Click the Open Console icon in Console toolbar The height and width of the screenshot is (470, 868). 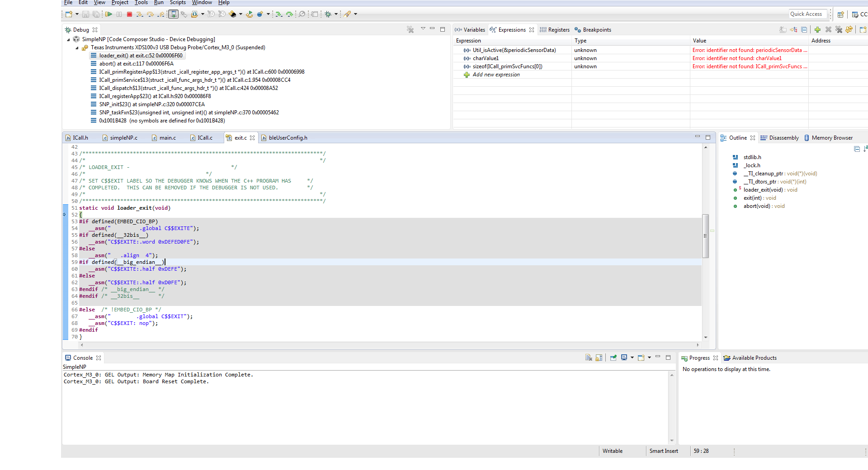click(x=641, y=357)
